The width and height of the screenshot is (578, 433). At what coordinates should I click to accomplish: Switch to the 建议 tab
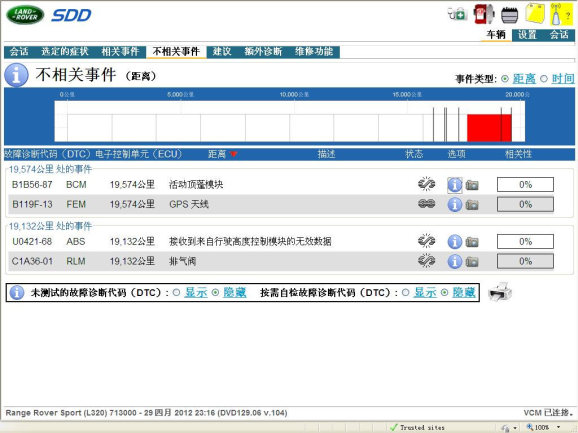coord(222,52)
